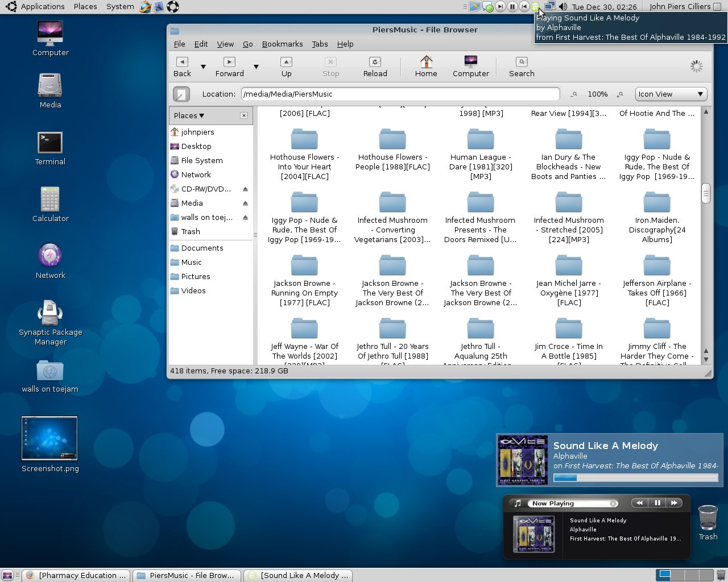Viewport: 728px width, 582px height.
Task: Eject the CD-RW/DVD drive in sidebar
Action: [245, 189]
